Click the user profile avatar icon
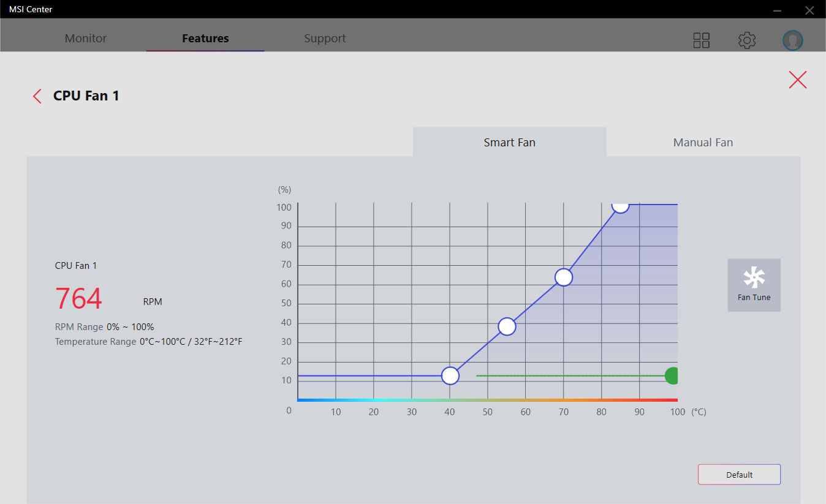Image resolution: width=826 pixels, height=504 pixels. point(792,40)
